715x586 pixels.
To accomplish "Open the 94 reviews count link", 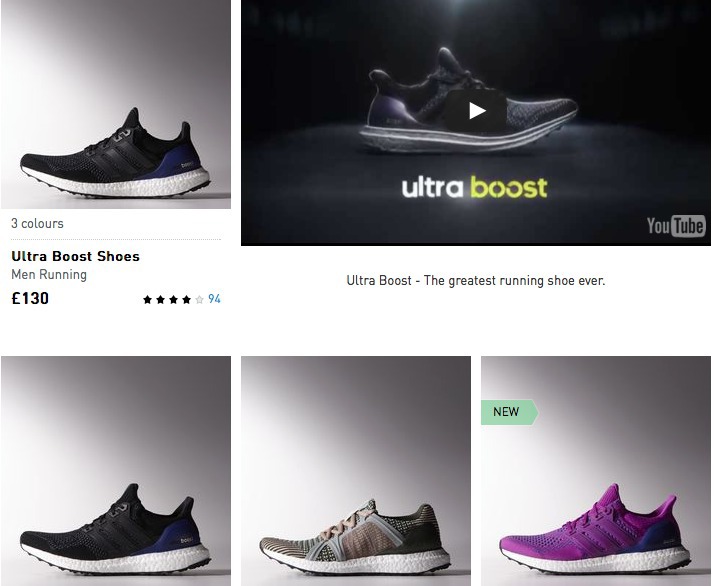I will [x=214, y=299].
